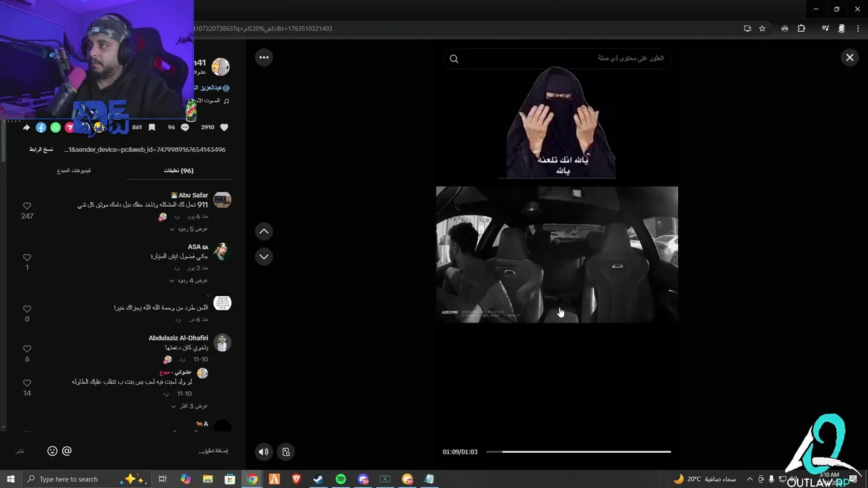Open Abu Safar's profile avatar
868x488 pixels.
[222, 199]
